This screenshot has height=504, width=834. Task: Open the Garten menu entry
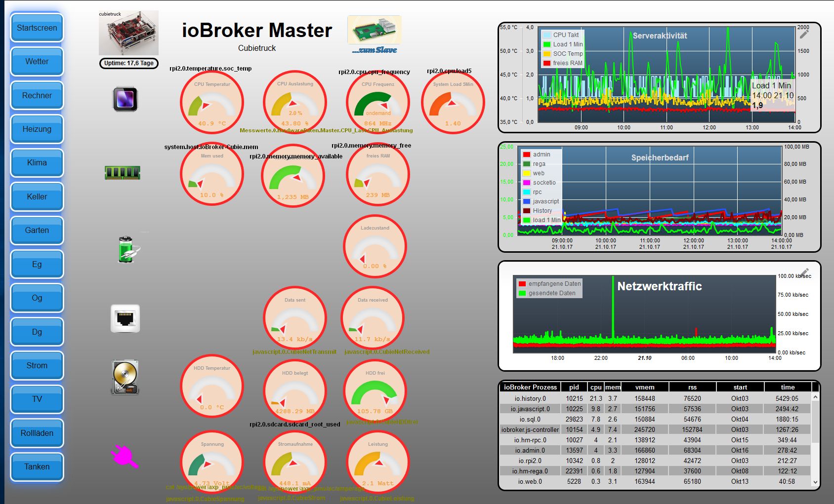(37, 231)
